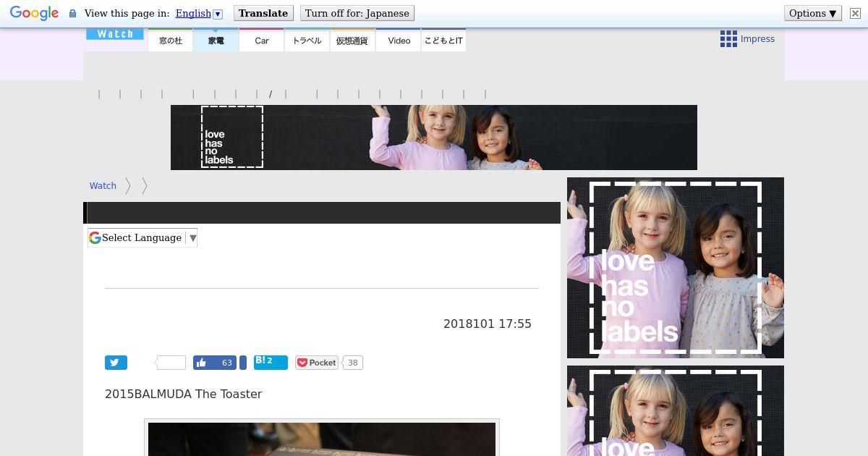Screen dimensions: 868x456
Task: Open the Video tab
Action: [399, 41]
